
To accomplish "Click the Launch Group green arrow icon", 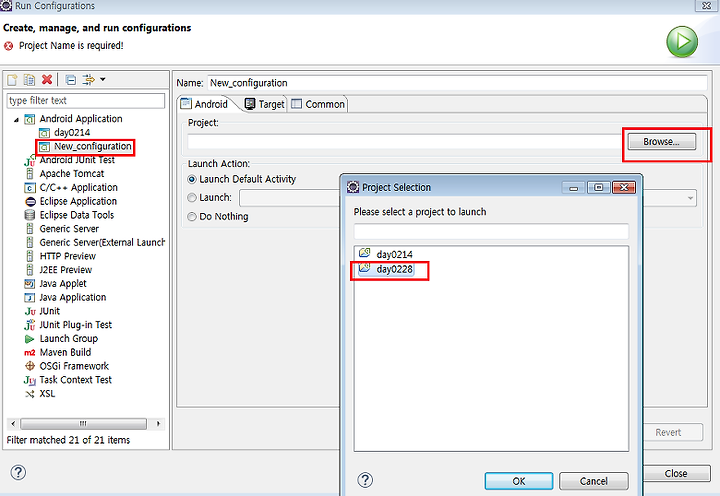I will pos(29,339).
